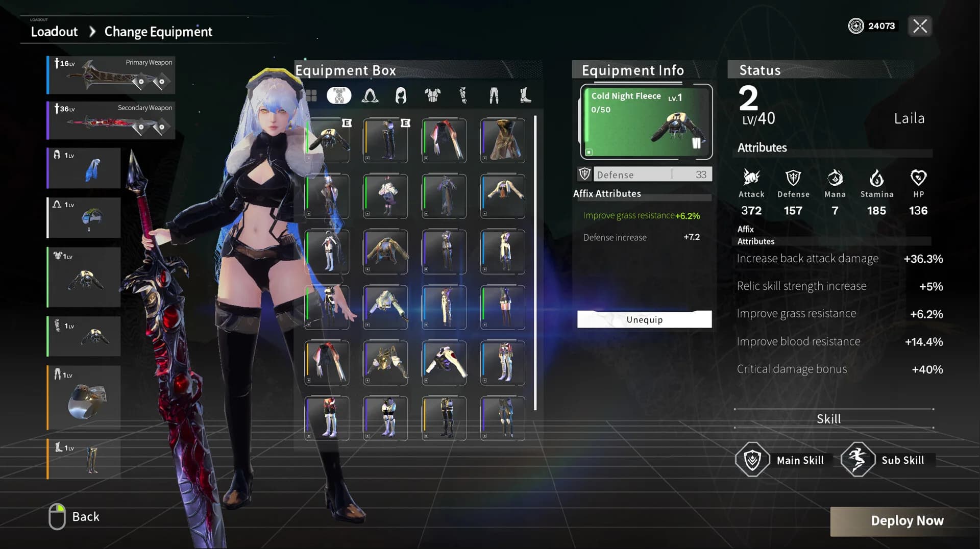The image size is (980, 549).
Task: Switch to the arm armor filter tab
Action: (x=463, y=95)
